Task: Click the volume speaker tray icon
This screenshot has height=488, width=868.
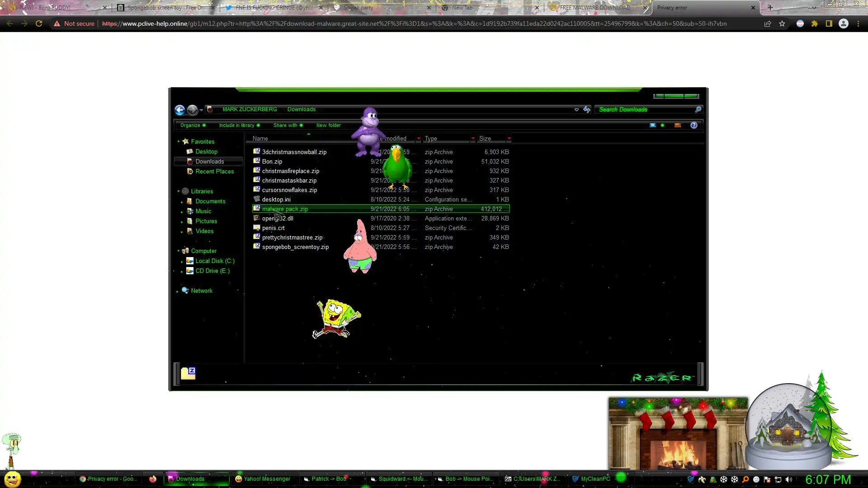Action: (789, 479)
